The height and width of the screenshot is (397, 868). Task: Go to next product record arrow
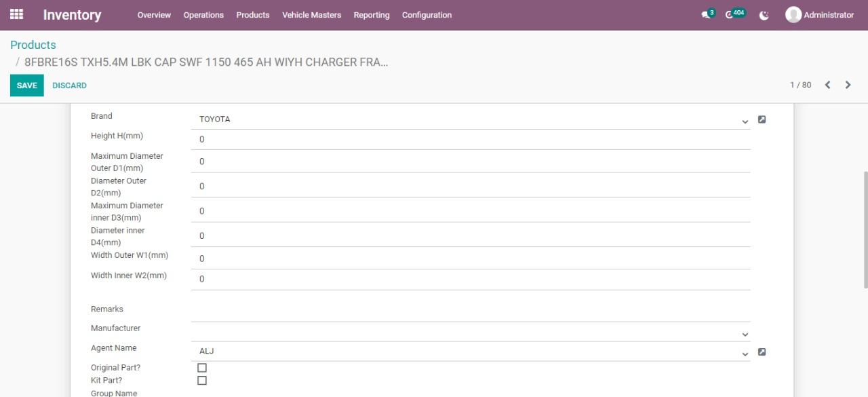(x=848, y=85)
